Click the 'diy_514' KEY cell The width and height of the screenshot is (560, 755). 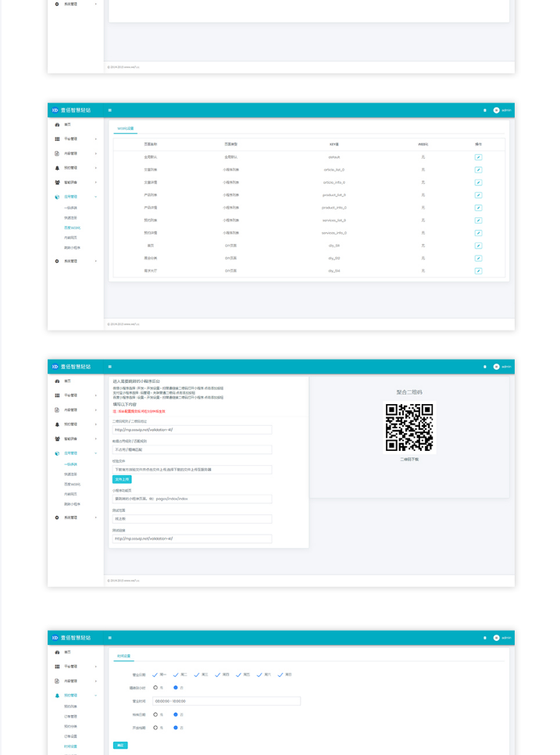pos(334,270)
